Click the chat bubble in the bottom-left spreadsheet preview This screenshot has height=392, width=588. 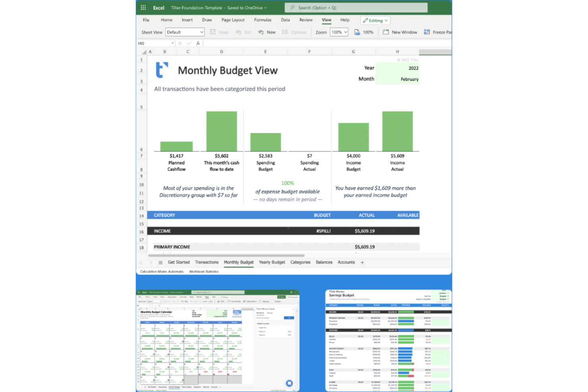click(x=289, y=383)
